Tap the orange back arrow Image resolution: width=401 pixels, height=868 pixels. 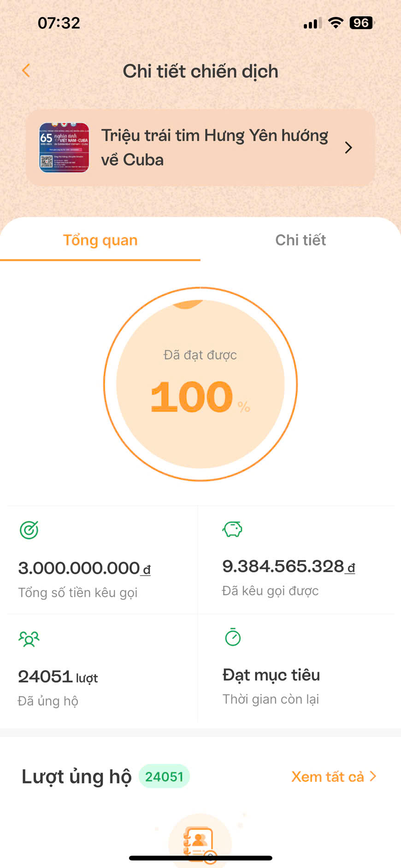pos(26,71)
